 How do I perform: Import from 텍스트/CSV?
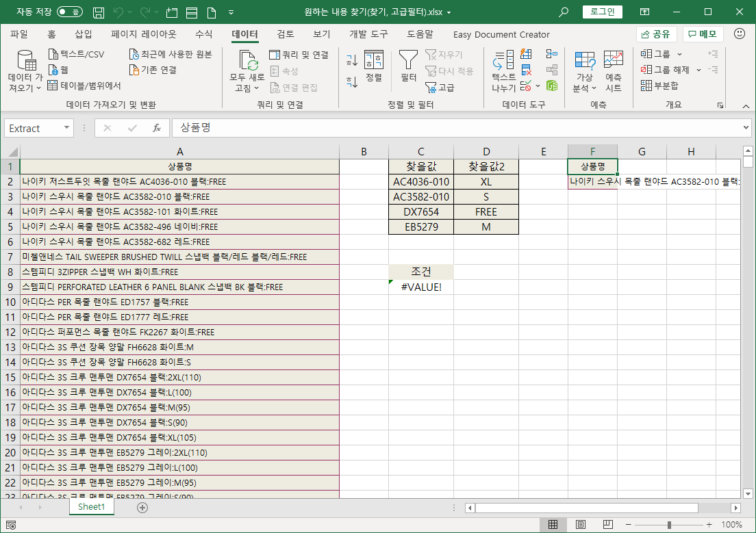click(x=77, y=55)
